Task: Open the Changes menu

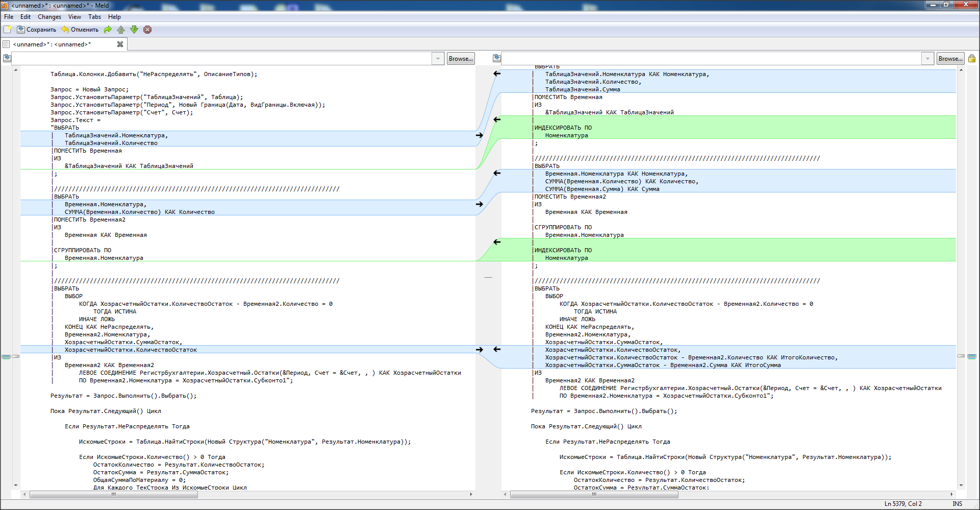Action: (x=49, y=17)
